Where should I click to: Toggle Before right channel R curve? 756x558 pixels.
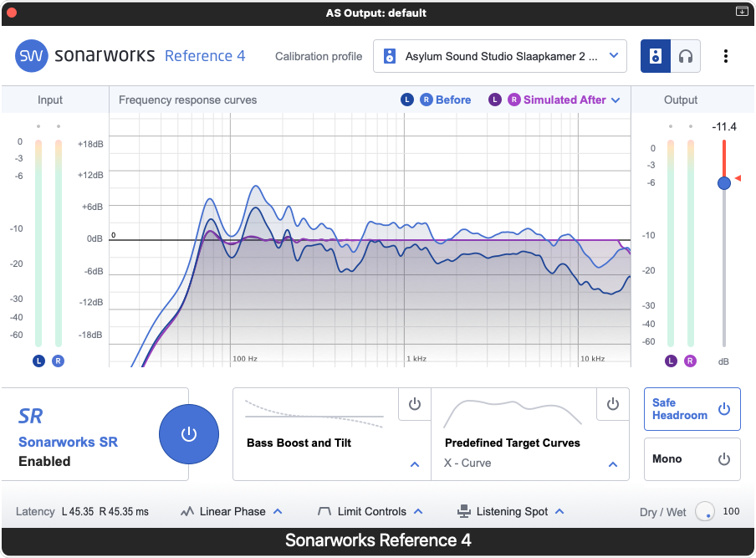coord(427,100)
